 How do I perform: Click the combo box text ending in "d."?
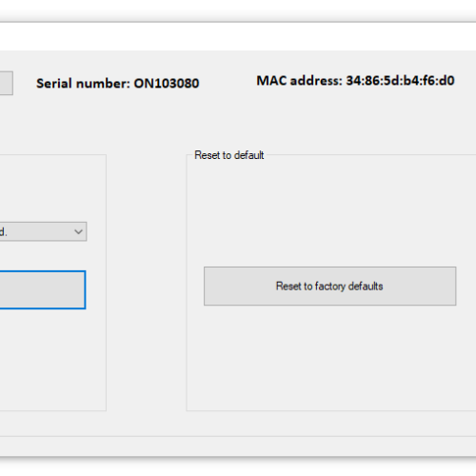[x=3, y=232]
